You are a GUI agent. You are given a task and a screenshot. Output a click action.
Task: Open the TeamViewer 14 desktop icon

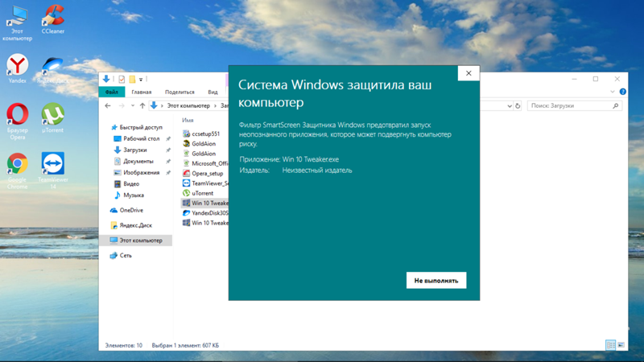click(x=52, y=171)
